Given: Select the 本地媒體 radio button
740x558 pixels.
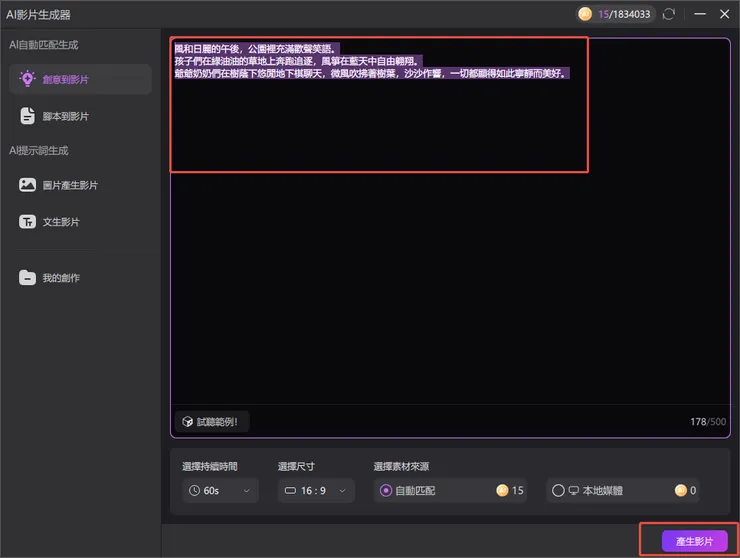Looking at the screenshot, I should 558,490.
